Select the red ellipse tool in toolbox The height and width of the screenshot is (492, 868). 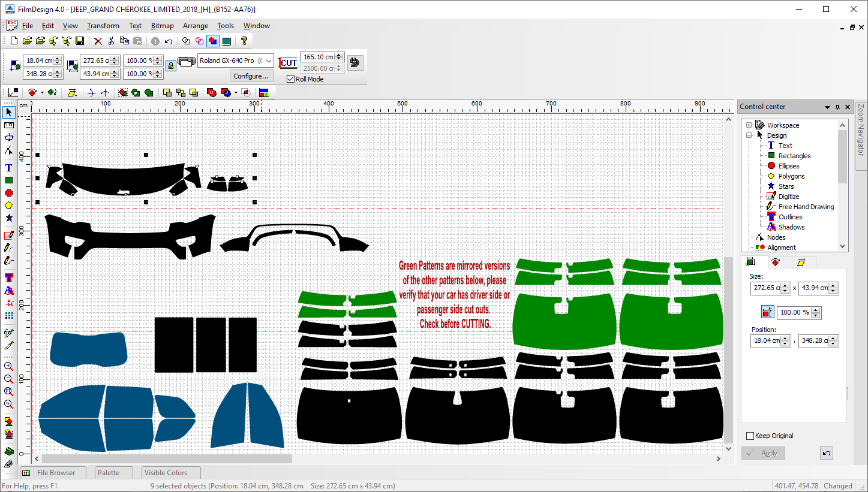tap(9, 193)
